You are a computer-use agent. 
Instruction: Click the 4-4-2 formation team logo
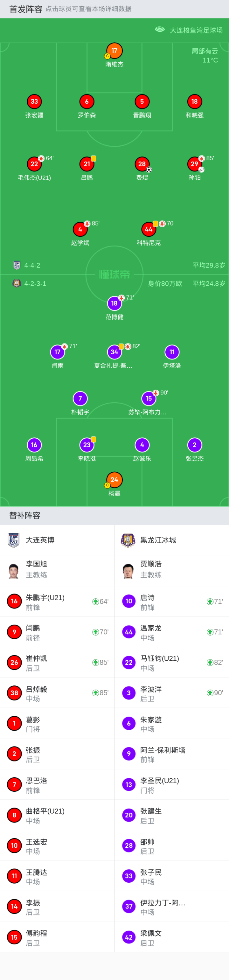click(17, 265)
